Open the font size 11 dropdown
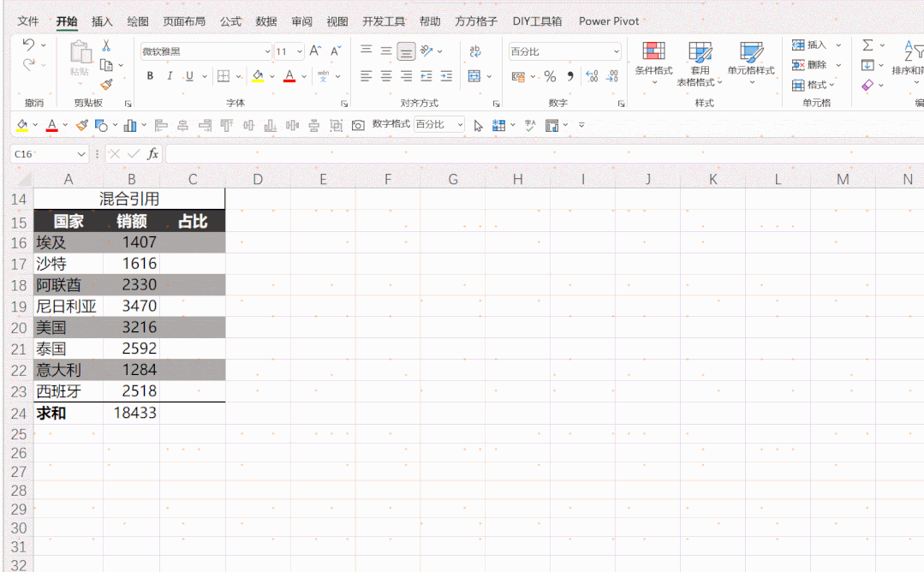This screenshot has width=924, height=572. (x=300, y=52)
